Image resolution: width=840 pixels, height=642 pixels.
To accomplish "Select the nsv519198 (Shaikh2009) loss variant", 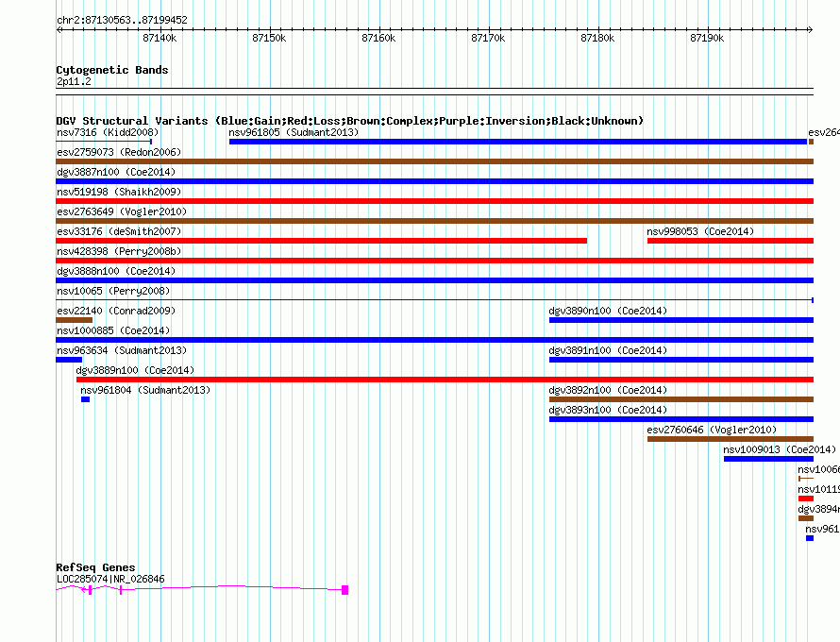I will (x=434, y=201).
